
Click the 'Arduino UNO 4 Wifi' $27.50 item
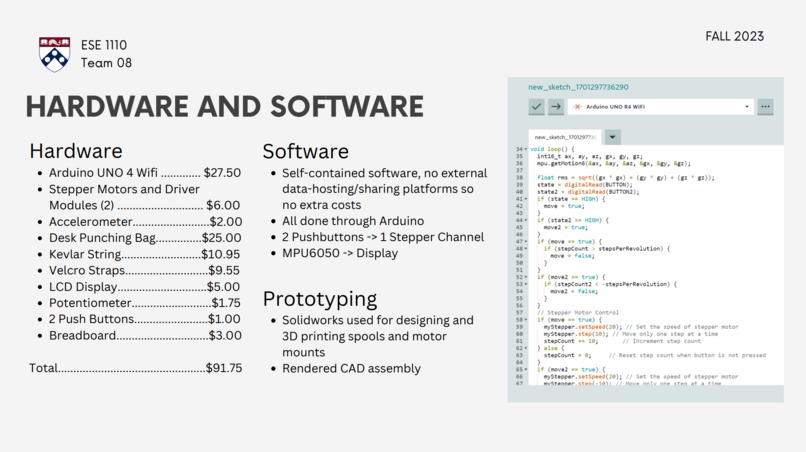tap(145, 173)
